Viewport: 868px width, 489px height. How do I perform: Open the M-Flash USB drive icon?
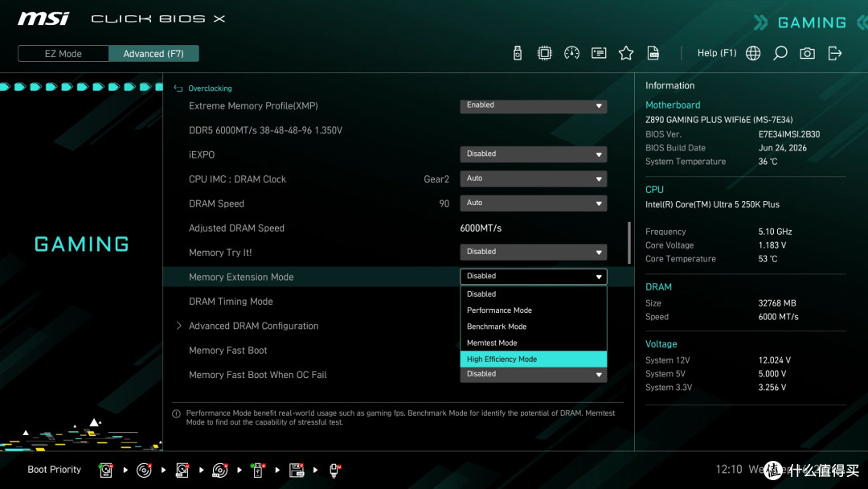(518, 53)
